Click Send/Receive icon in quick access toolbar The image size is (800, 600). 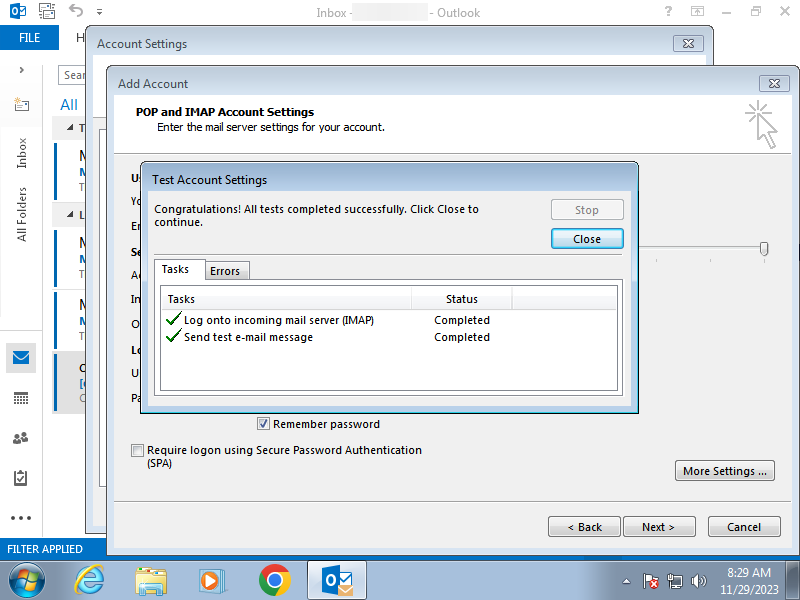(46, 13)
